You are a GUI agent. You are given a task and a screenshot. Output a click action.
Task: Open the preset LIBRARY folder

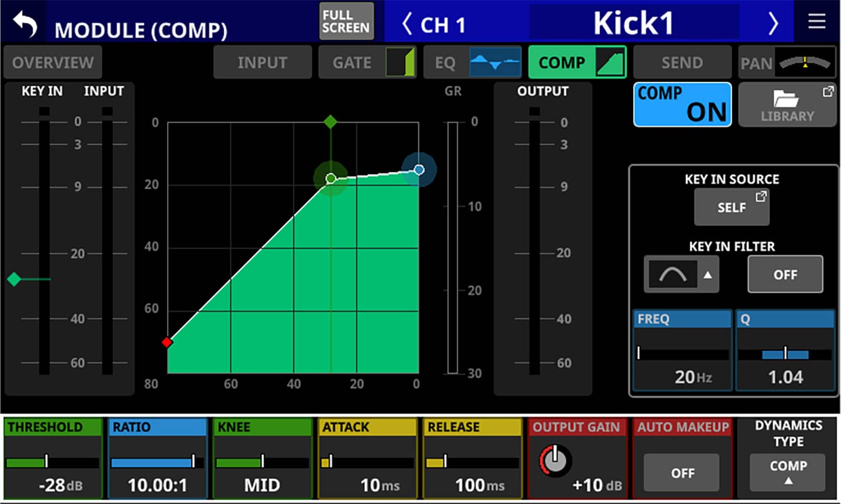[x=787, y=105]
